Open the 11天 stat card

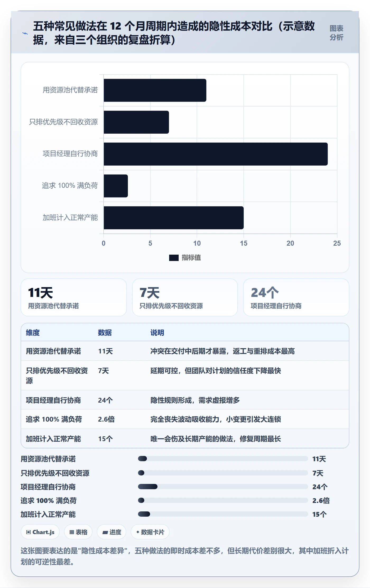(74, 297)
